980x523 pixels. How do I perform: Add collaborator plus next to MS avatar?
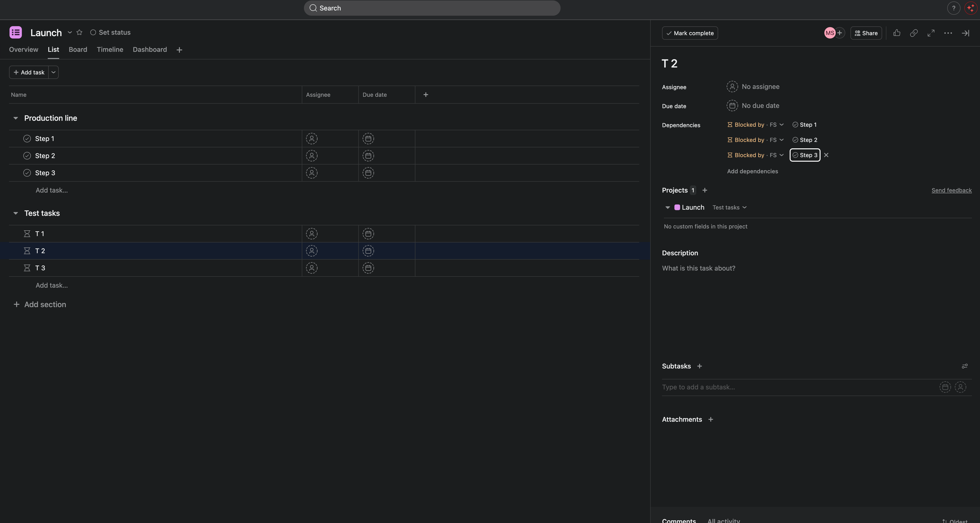[x=840, y=33]
